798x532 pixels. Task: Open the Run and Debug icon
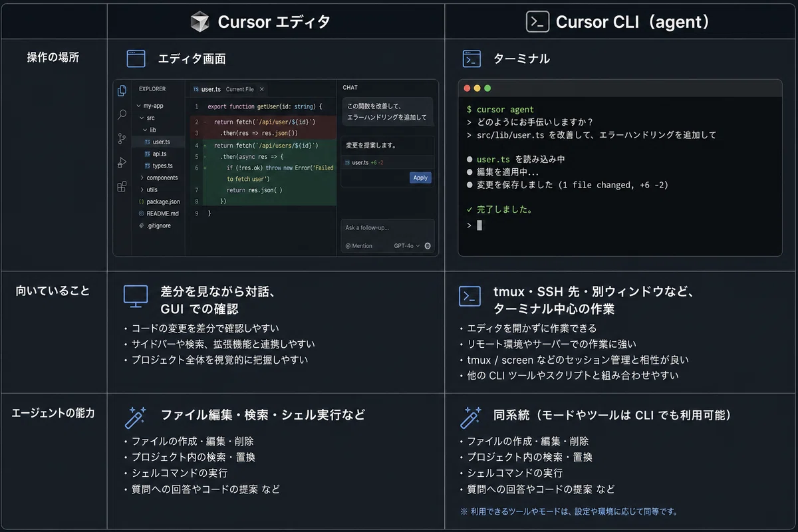(122, 162)
